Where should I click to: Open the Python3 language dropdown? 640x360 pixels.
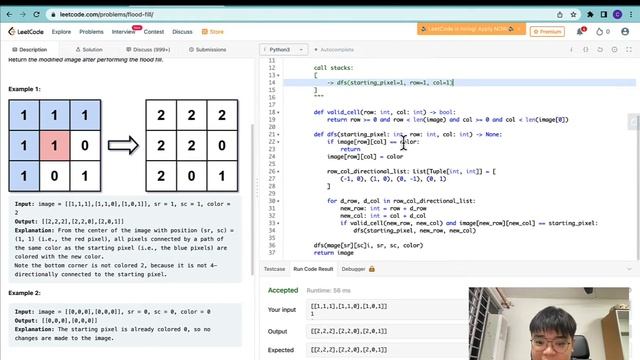[x=284, y=50]
